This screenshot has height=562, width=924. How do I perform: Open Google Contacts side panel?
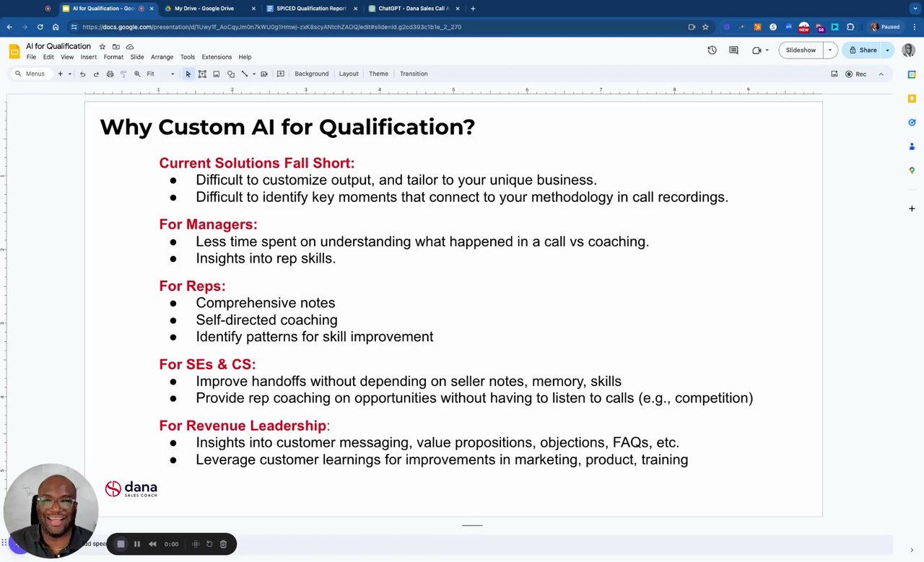pos(912,146)
